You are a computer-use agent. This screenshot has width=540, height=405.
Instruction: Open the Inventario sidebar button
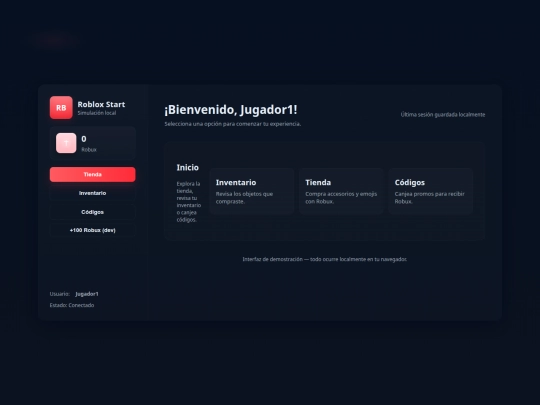(x=93, y=193)
